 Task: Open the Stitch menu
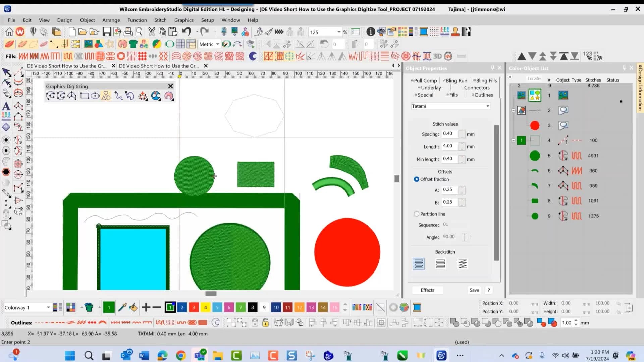[160, 20]
